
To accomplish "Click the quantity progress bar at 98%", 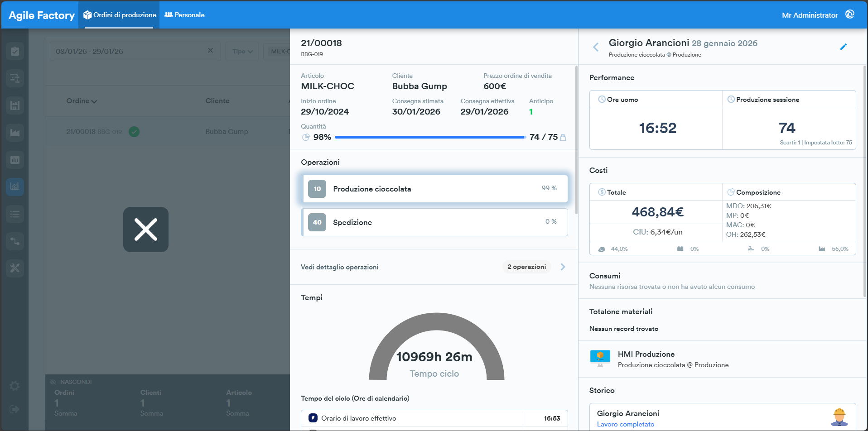I will 430,137.
